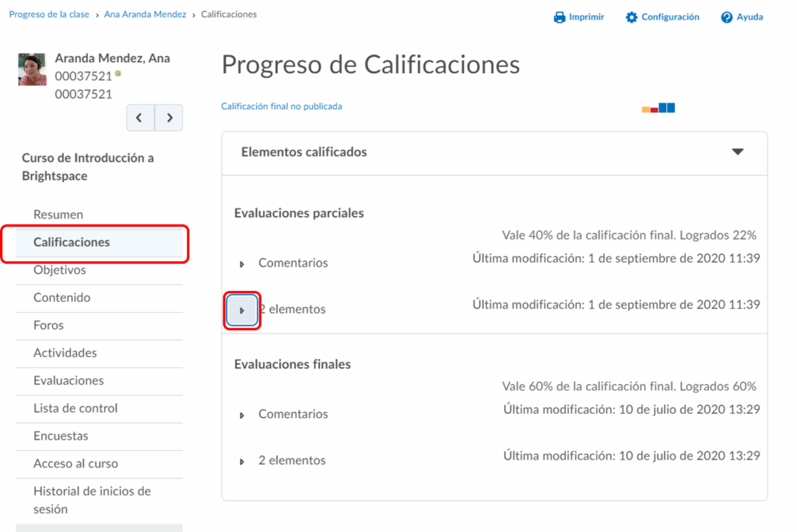Expand Comentarios under Evaluaciones finales
Viewport: 797px width, 532px height.
pyautogui.click(x=242, y=415)
